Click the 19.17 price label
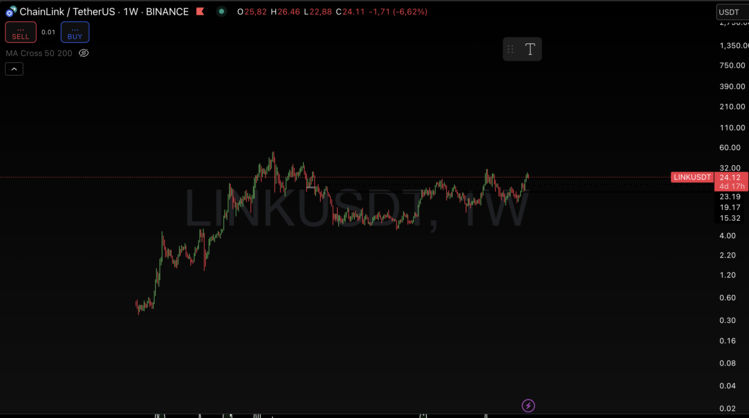 729,207
